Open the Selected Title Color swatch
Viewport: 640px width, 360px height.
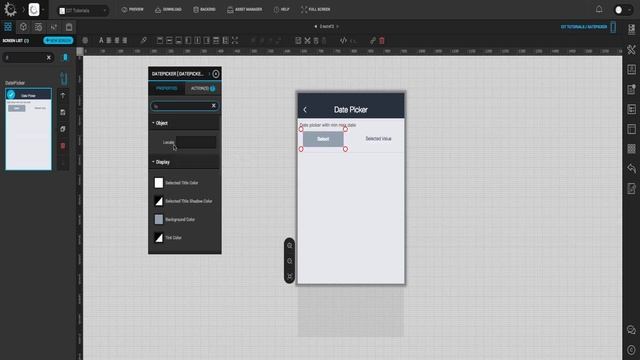[x=159, y=182]
